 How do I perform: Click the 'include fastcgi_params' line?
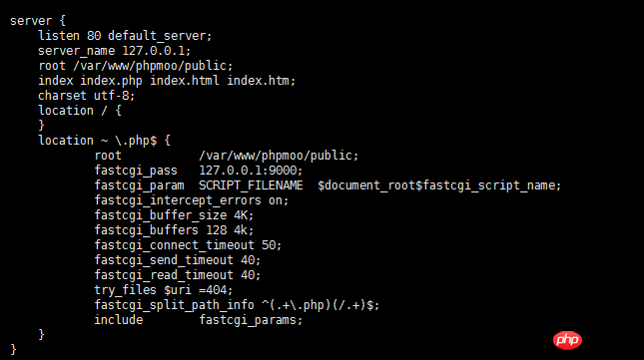[199, 320]
